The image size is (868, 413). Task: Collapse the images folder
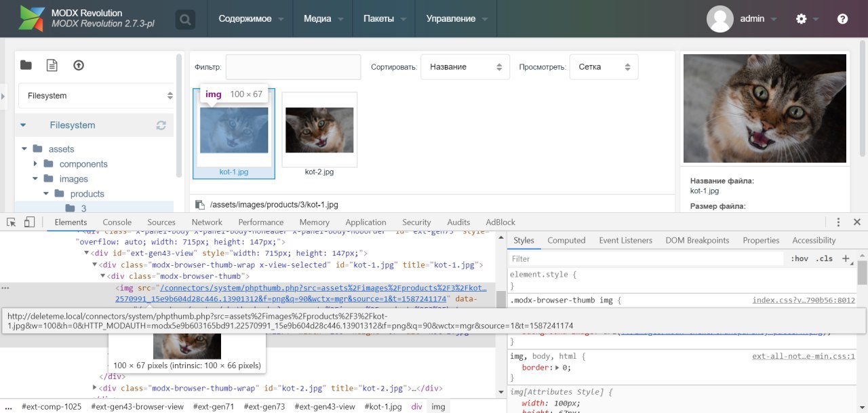[35, 179]
